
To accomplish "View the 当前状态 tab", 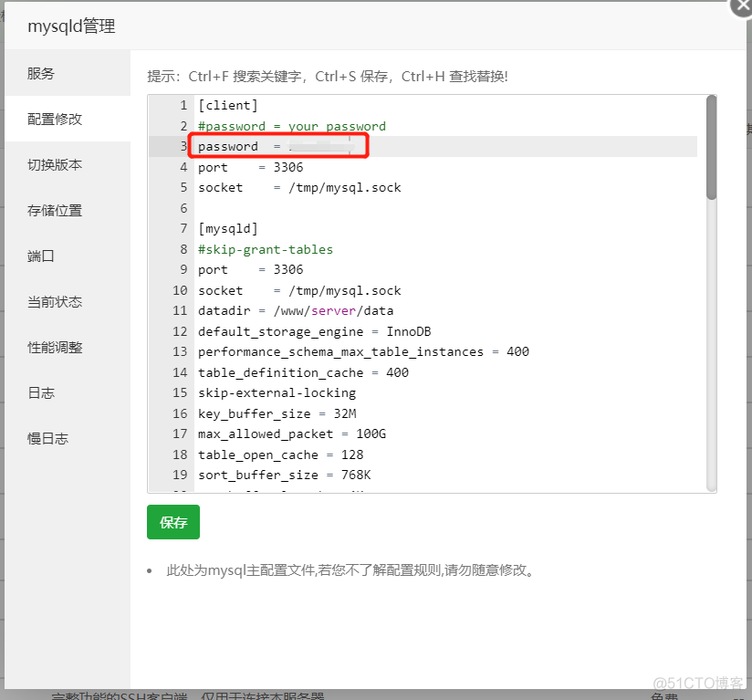I will (x=55, y=301).
